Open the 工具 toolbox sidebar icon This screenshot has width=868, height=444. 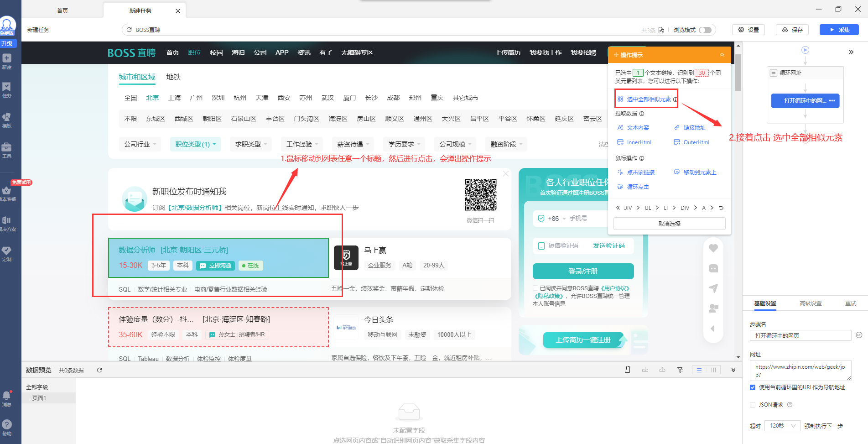click(7, 150)
